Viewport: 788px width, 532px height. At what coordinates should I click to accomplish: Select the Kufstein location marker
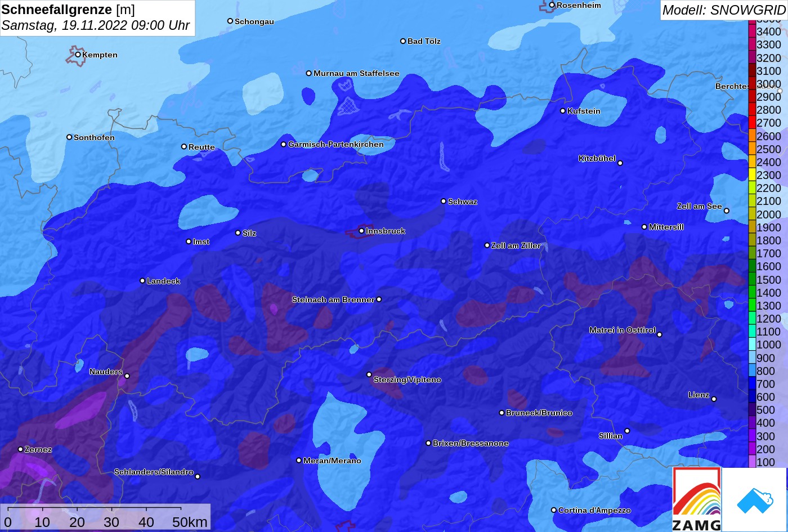563,111
